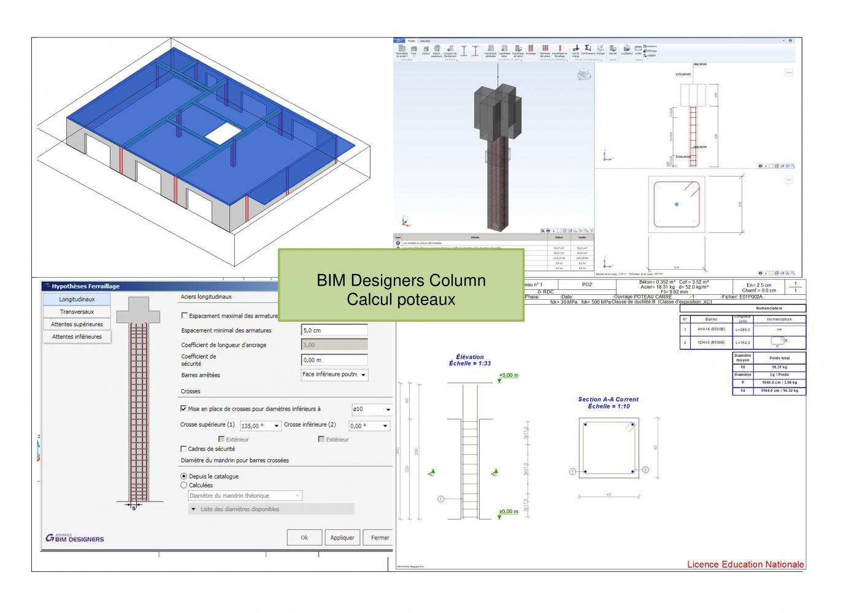Switch to the Modèle ribbon tab
Image resolution: width=868 pixels, height=613 pixels.
pyautogui.click(x=411, y=41)
